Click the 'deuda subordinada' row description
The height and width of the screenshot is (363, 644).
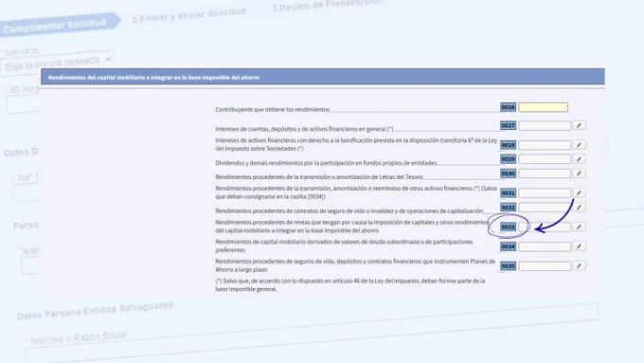tap(344, 245)
